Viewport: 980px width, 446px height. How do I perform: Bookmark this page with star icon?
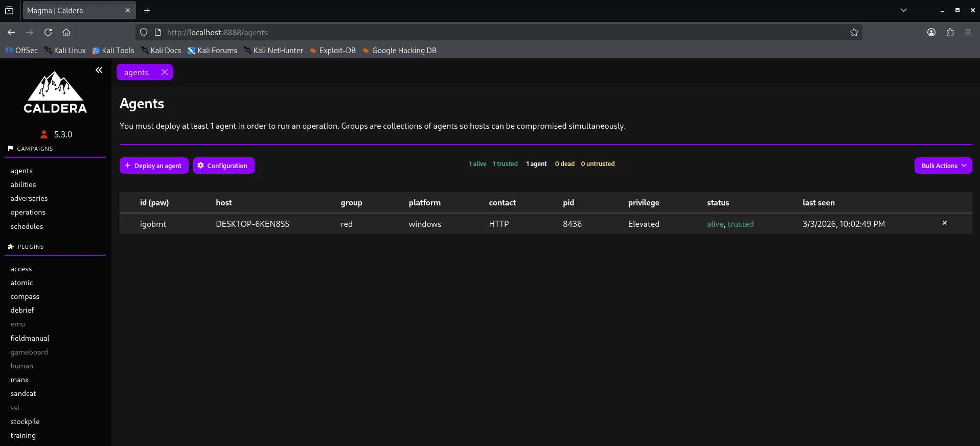point(854,32)
